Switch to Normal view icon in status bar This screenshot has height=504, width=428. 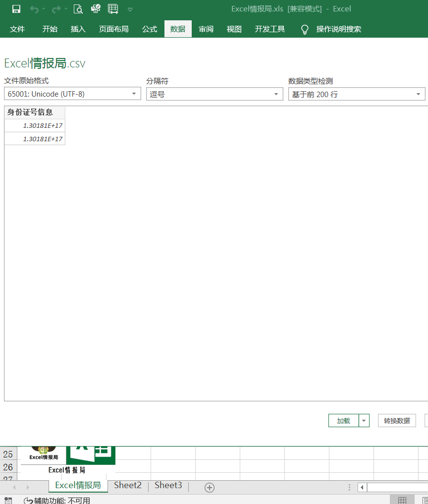402,500
